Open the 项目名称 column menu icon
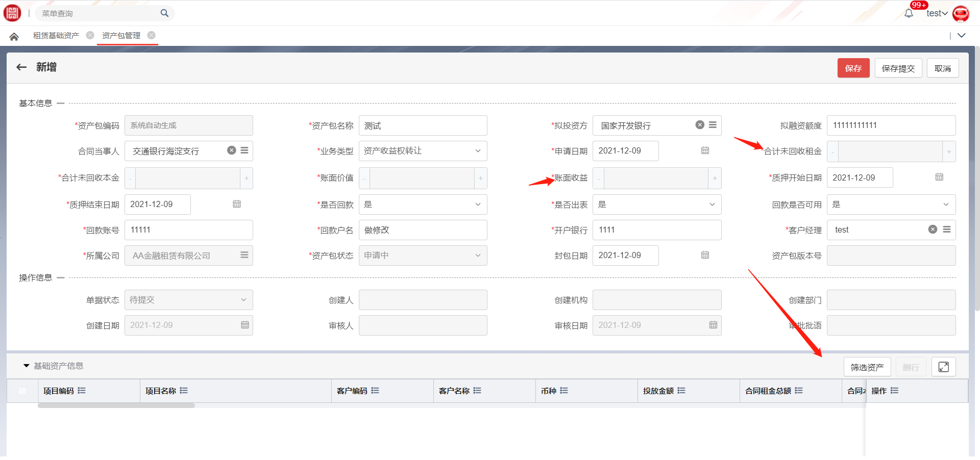The width and height of the screenshot is (980, 460). pyautogui.click(x=184, y=391)
